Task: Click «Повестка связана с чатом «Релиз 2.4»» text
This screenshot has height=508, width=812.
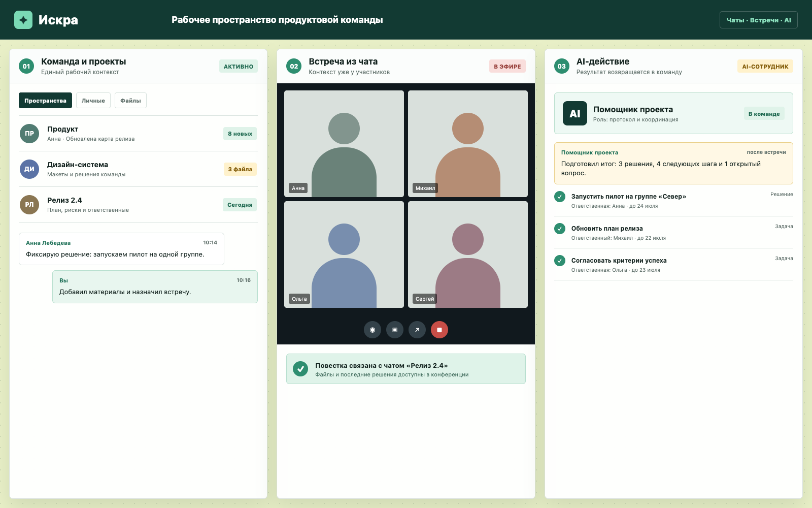Action: [x=382, y=365]
